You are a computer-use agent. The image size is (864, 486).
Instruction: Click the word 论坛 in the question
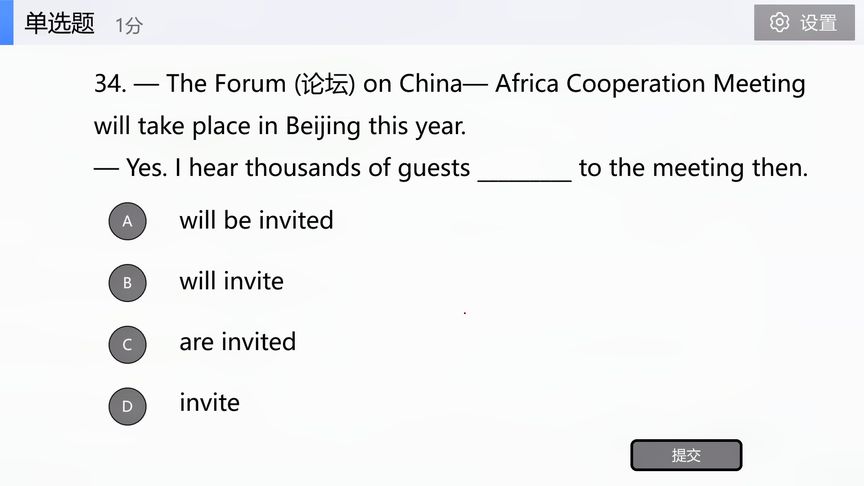[x=326, y=84]
